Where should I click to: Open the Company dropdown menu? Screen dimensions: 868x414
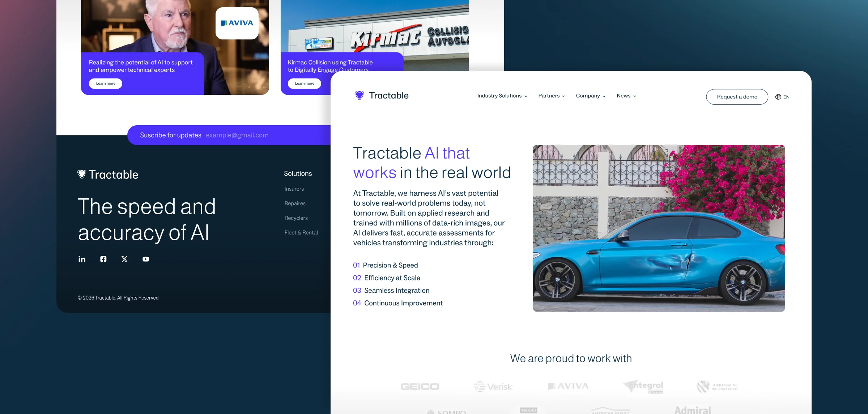point(591,96)
